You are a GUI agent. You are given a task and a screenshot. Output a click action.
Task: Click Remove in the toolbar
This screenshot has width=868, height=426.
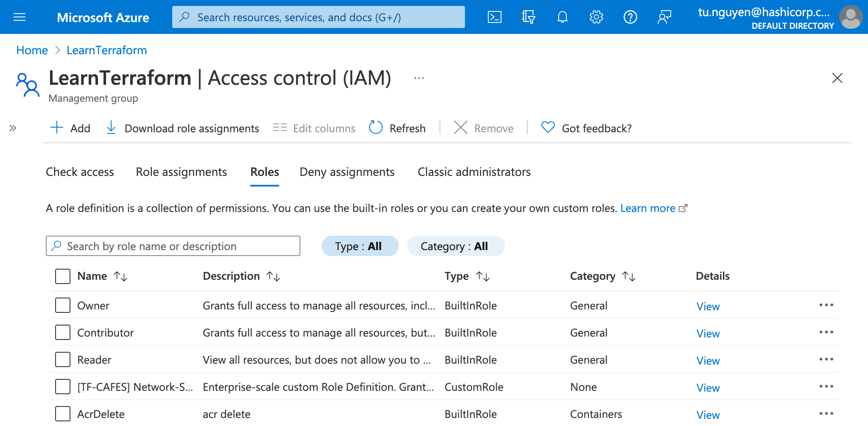[484, 128]
